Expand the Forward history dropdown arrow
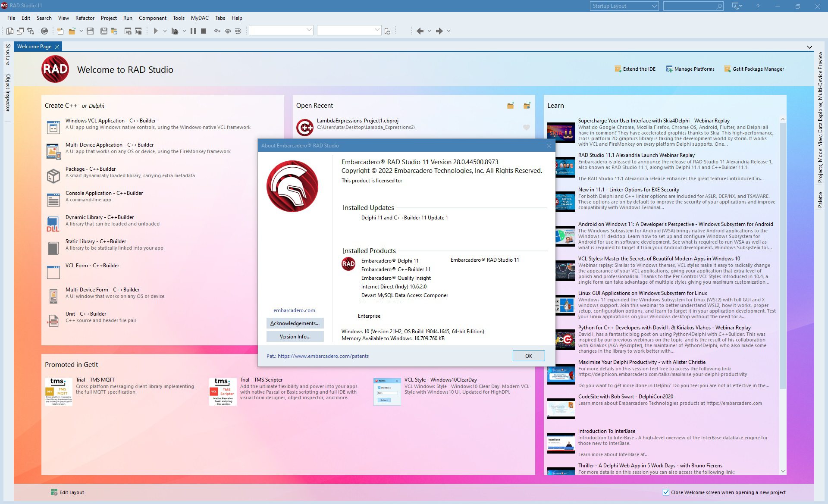The width and height of the screenshot is (828, 504). tap(448, 31)
